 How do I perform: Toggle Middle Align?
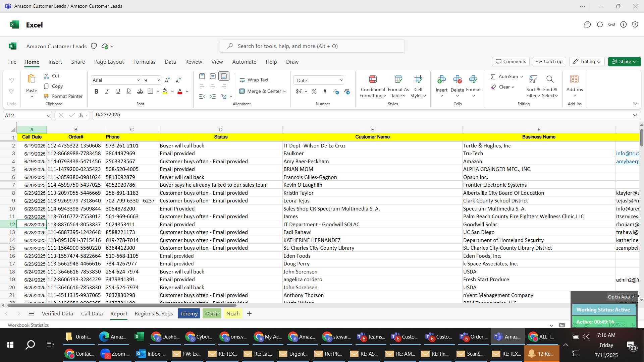pos(213,76)
